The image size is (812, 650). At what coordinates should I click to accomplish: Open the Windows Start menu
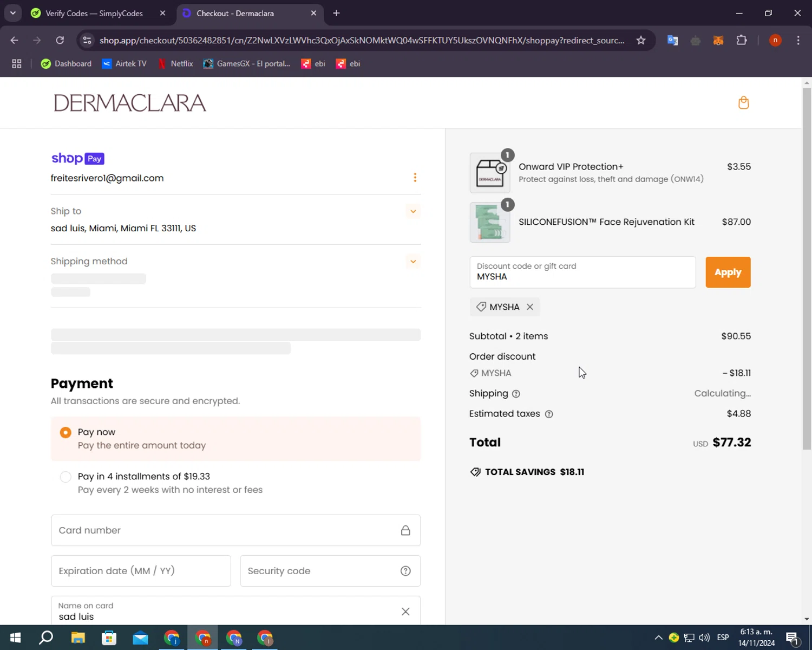(15, 638)
